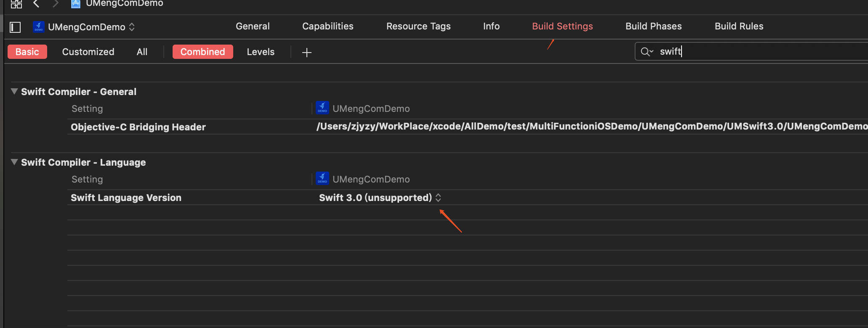Screen dimensions: 868x328
Task: Click the bridging header path value
Action: click(x=591, y=127)
